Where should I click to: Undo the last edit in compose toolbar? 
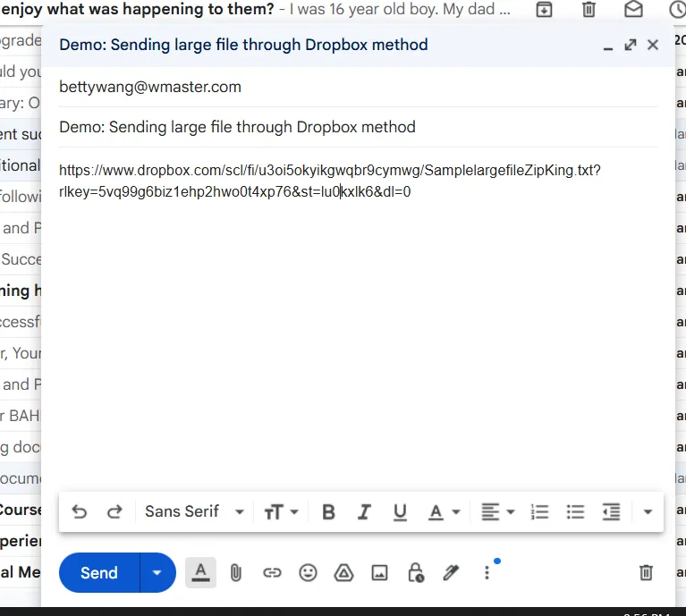tap(80, 511)
